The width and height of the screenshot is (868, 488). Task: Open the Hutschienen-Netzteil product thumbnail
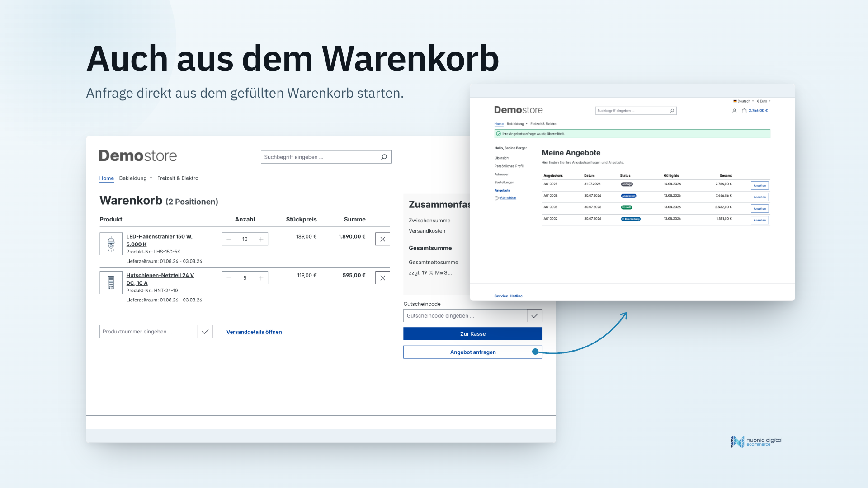pyautogui.click(x=111, y=283)
